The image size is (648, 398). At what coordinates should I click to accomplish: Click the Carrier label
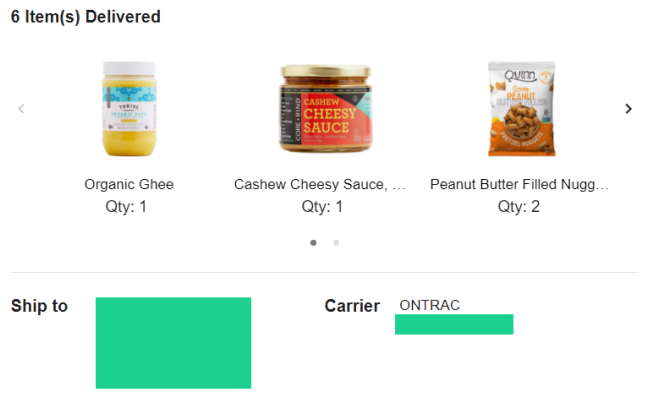click(x=352, y=306)
